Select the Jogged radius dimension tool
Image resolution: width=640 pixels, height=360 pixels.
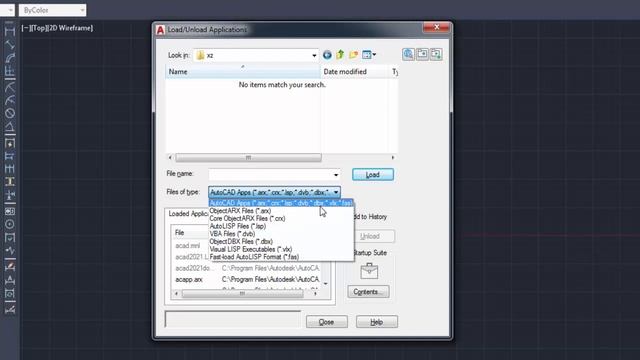pos(10,100)
